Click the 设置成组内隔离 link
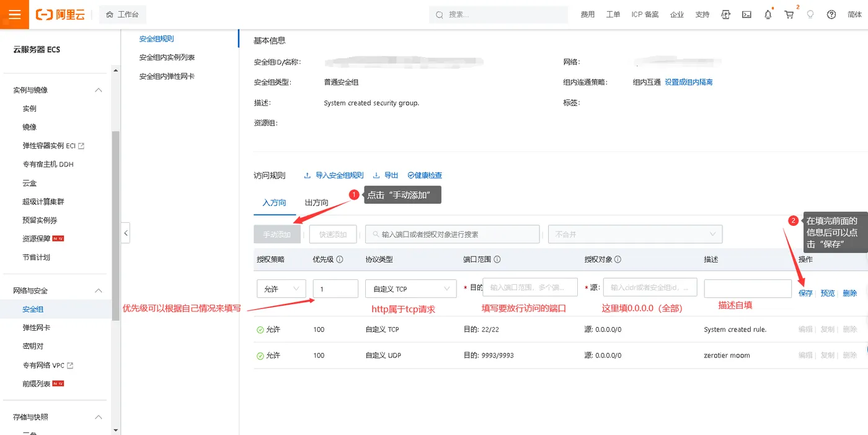This screenshot has width=868, height=435. click(689, 82)
